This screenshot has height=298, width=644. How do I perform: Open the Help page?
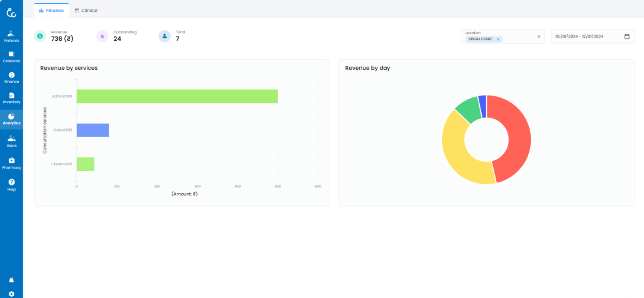click(11, 184)
